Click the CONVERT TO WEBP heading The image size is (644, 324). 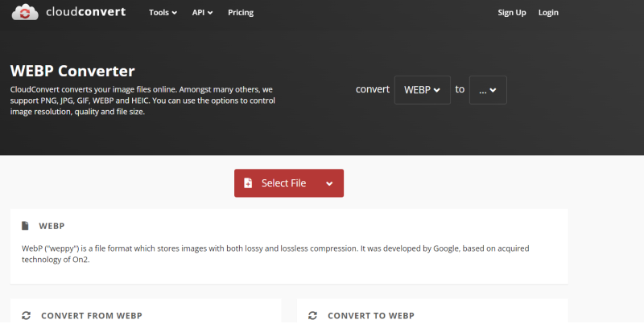[371, 316]
